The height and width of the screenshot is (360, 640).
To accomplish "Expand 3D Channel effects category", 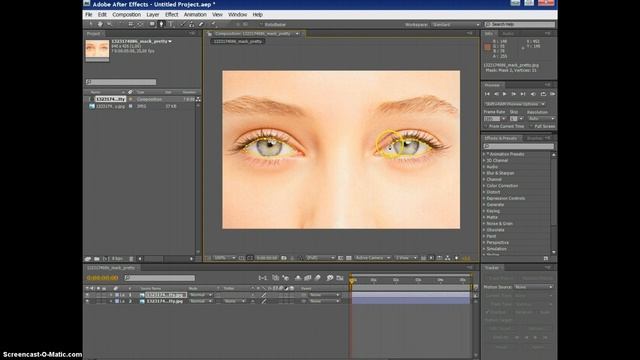I will [x=484, y=160].
